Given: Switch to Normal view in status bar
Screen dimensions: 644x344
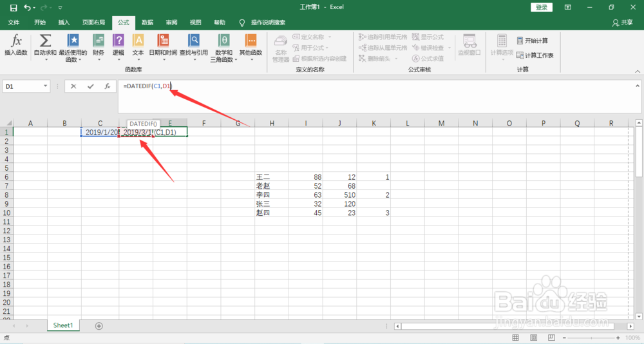Looking at the screenshot, I should coord(515,338).
